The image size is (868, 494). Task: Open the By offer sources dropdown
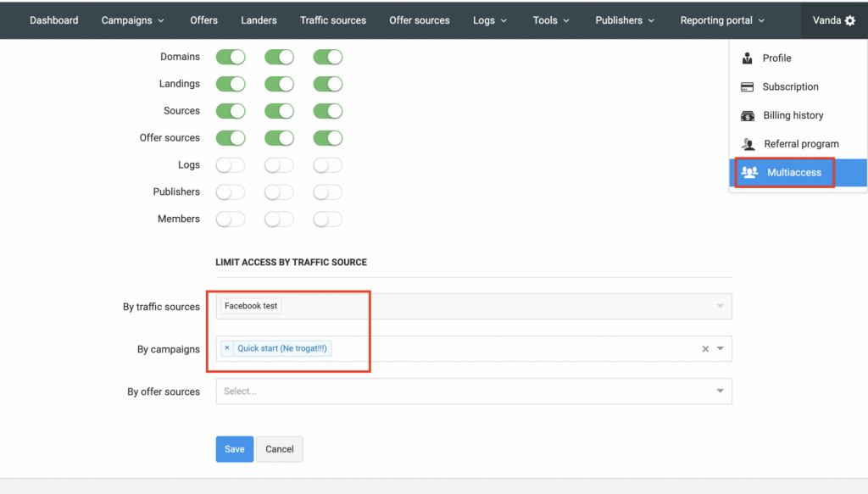(x=719, y=391)
